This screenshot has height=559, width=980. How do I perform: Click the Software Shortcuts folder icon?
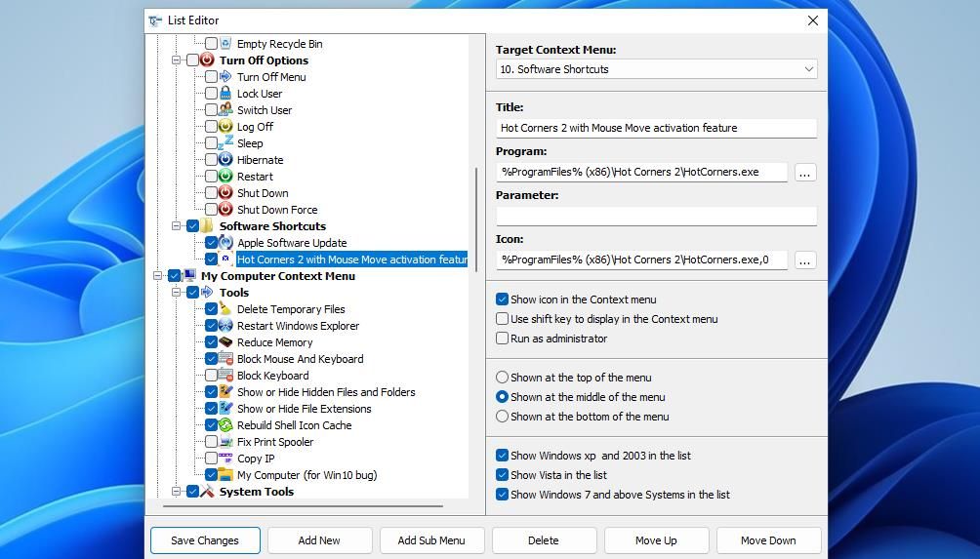coord(207,226)
